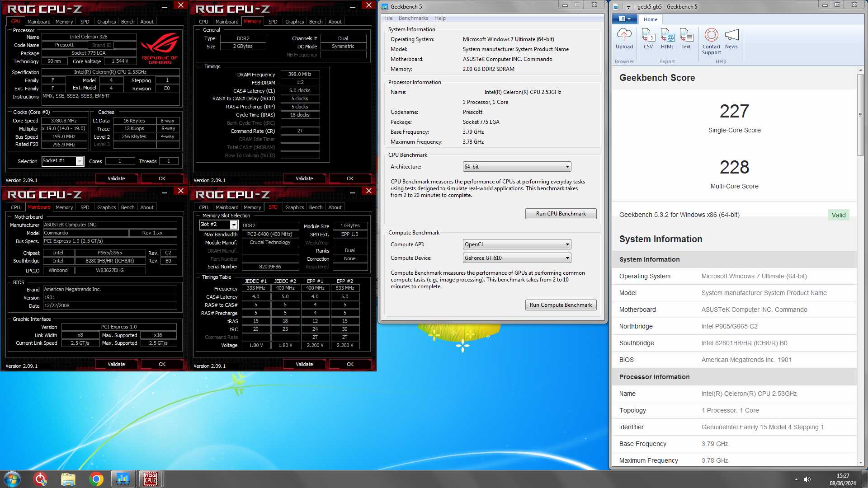Click the Core Speed value 3780.8 MHz
This screenshot has width=868, height=488.
(64, 121)
